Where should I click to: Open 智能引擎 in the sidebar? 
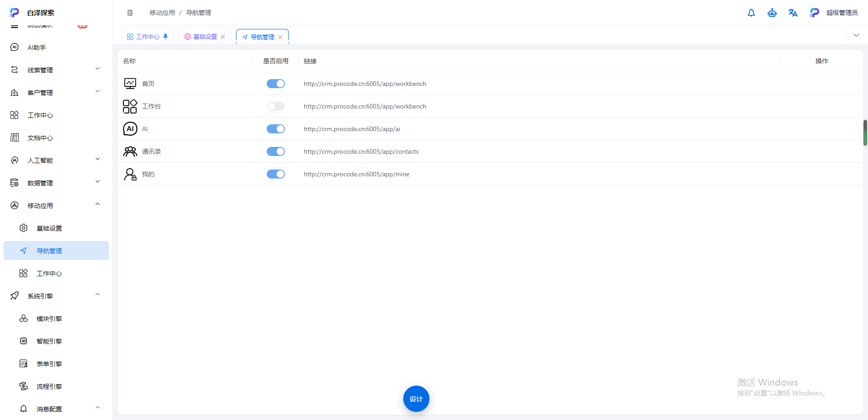(56, 341)
